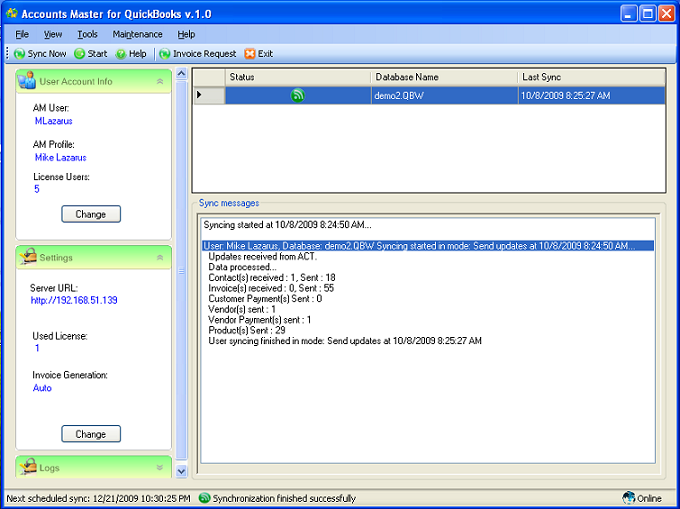
Task: Click the sidebar scrollbar down arrow
Action: pos(181,471)
